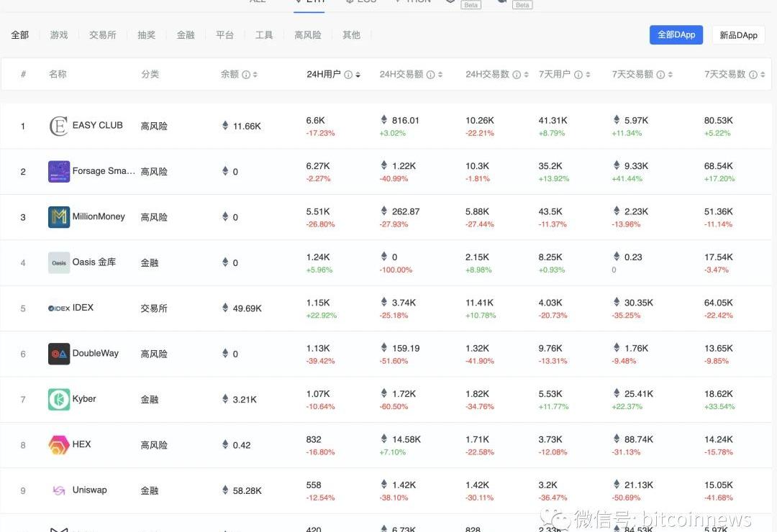777x532 pixels.
Task: Show the 工具 category tab
Action: pos(264,35)
